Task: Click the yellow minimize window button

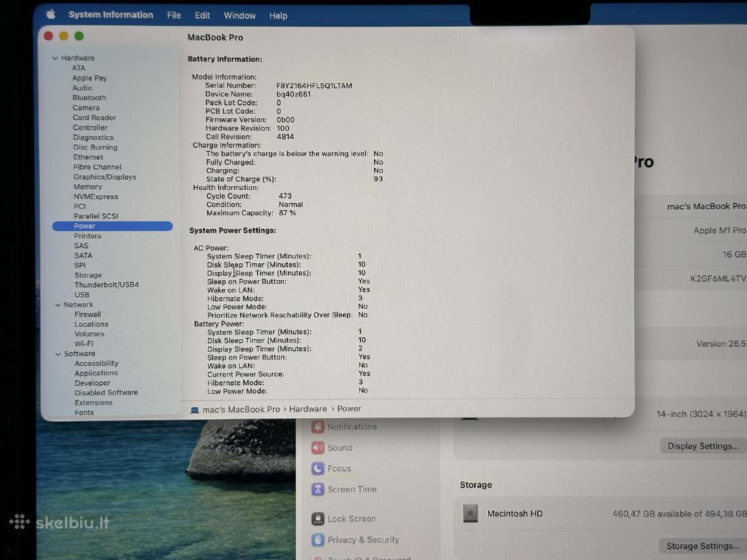Action: click(63, 37)
